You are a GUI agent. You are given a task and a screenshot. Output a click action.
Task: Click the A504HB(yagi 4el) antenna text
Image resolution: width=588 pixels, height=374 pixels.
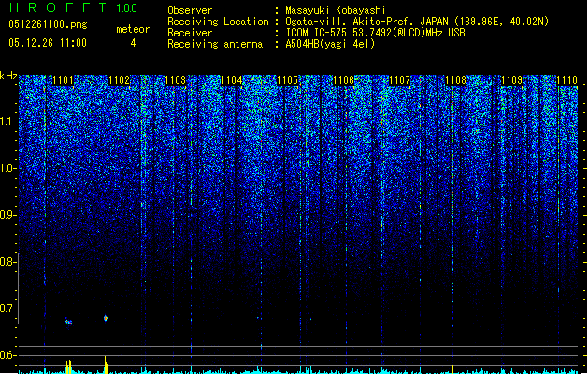(330, 44)
